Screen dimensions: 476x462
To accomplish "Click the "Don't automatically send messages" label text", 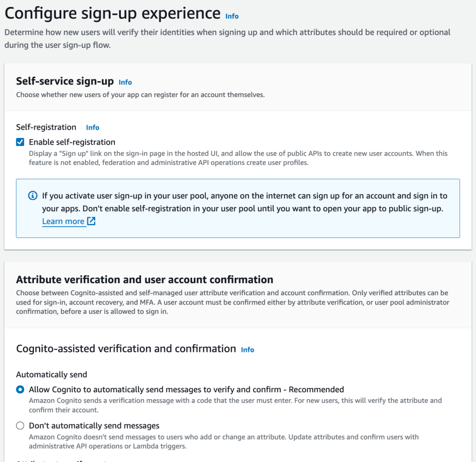I will pos(94,426).
